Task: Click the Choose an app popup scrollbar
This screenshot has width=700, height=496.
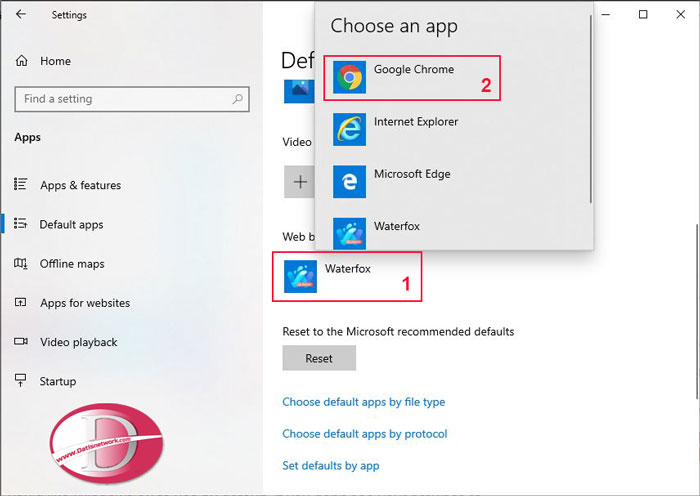Action: pos(591,109)
